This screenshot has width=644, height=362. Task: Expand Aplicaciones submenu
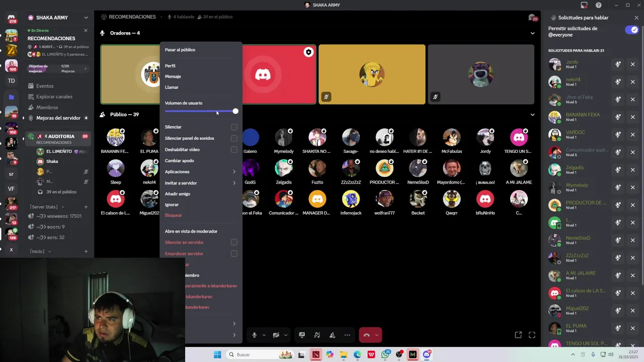coord(201,172)
